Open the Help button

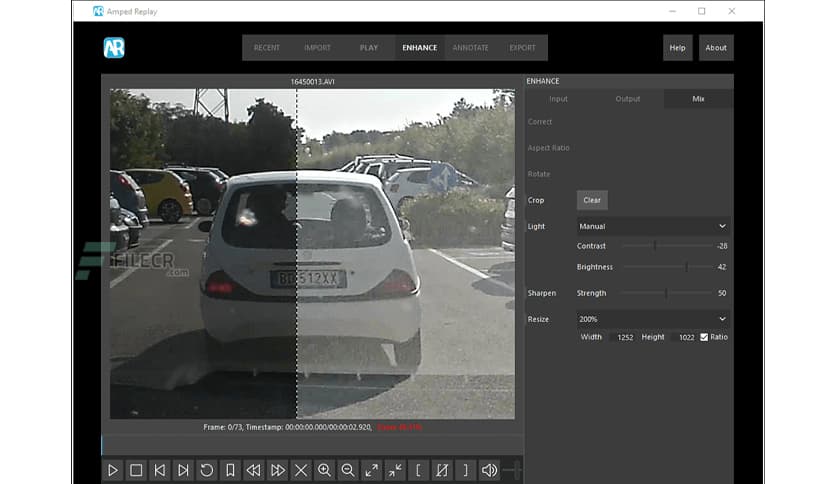(678, 47)
